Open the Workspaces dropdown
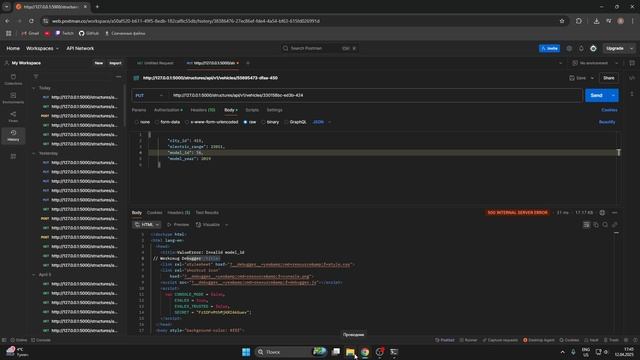Image resolution: width=640 pixels, height=360 pixels. tap(42, 48)
